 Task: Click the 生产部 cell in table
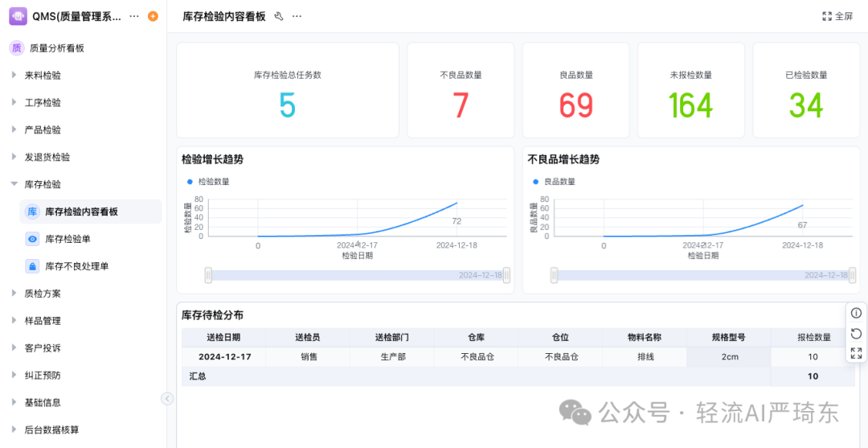tap(392, 356)
